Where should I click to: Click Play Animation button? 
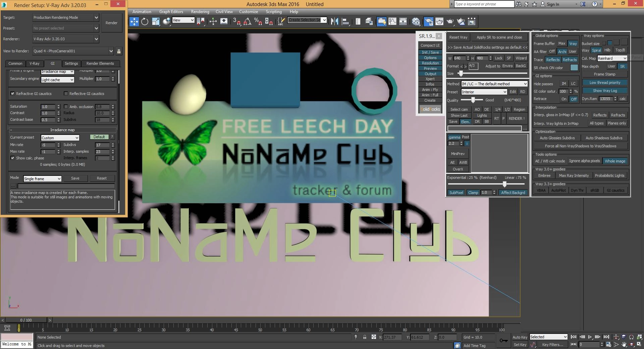590,337
